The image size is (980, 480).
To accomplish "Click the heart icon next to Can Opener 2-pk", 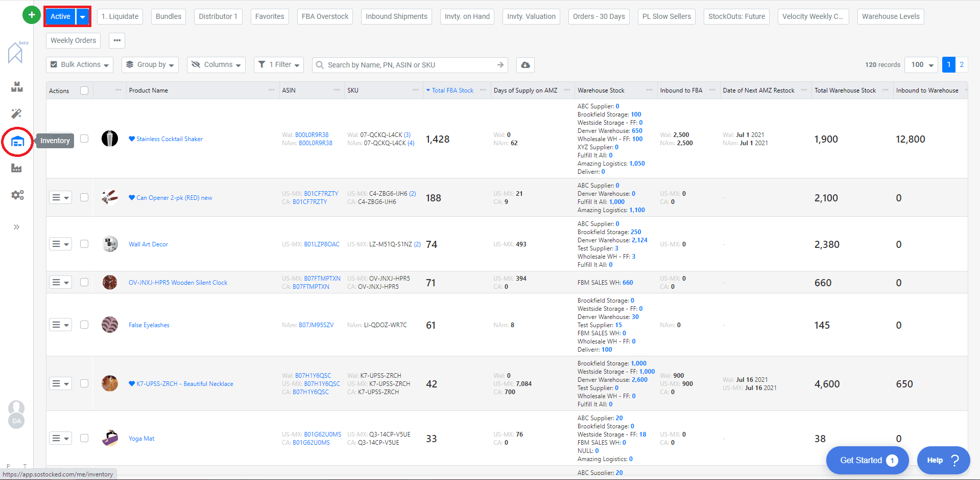I will point(132,197).
